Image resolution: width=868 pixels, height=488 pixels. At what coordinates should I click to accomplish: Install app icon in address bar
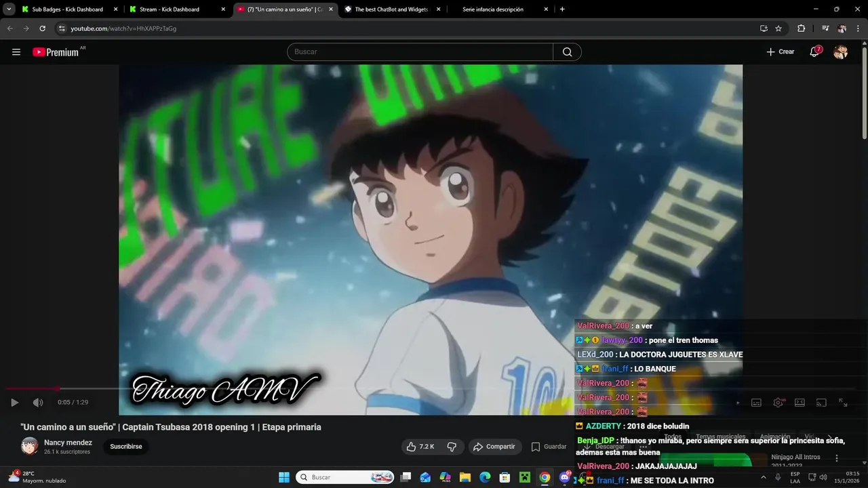pos(764,28)
